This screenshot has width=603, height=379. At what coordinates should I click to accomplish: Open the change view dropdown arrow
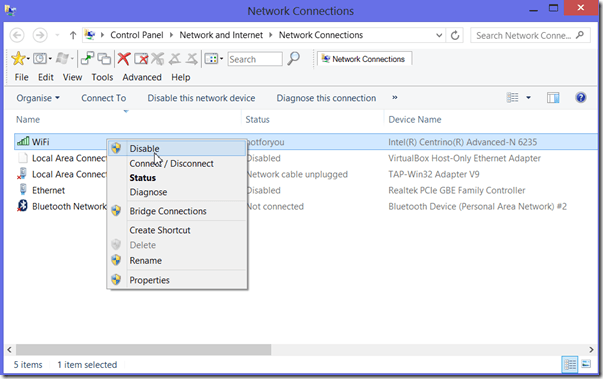(x=528, y=98)
